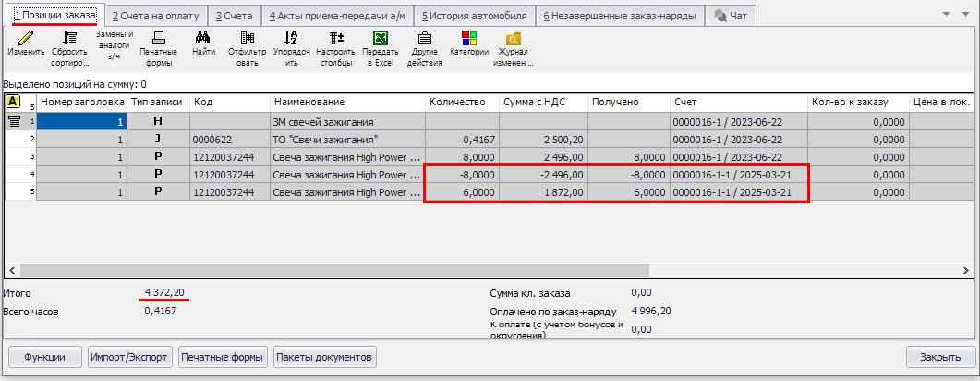Open Другие действия clipboard icon
The width and height of the screenshot is (980, 381).
[x=424, y=39]
